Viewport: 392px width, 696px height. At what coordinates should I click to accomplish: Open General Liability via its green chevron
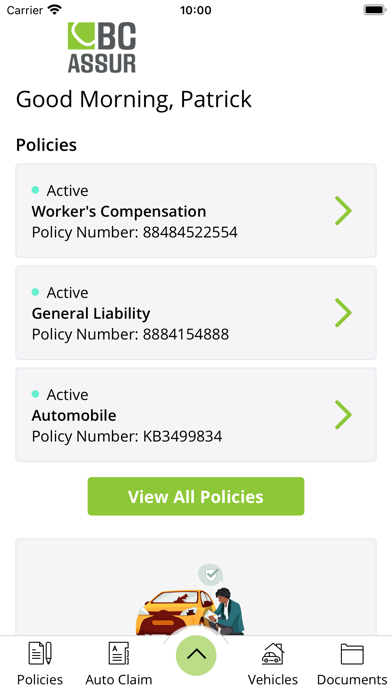click(343, 312)
